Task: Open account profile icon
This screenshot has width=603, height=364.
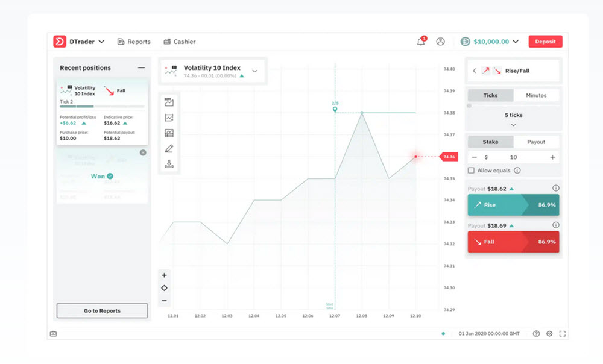Action: [440, 42]
